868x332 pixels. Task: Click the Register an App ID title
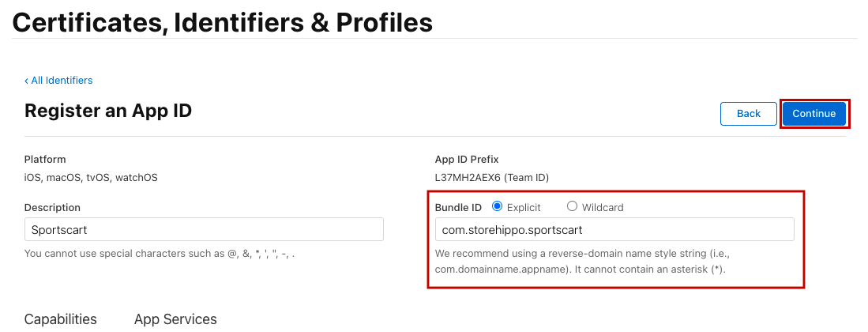[108, 111]
